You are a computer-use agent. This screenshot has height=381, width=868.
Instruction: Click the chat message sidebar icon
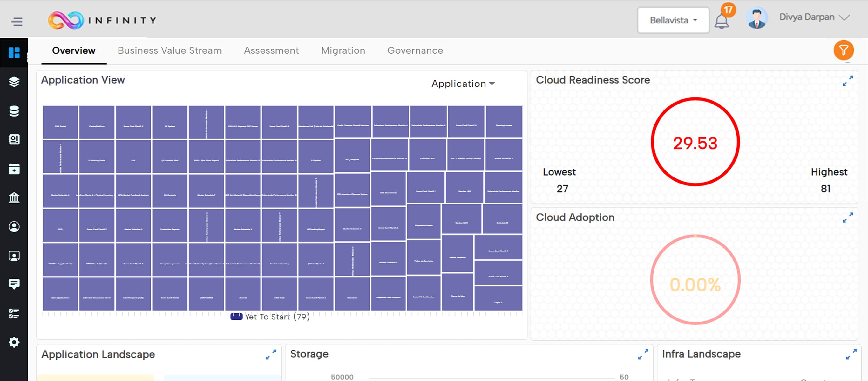(x=14, y=284)
